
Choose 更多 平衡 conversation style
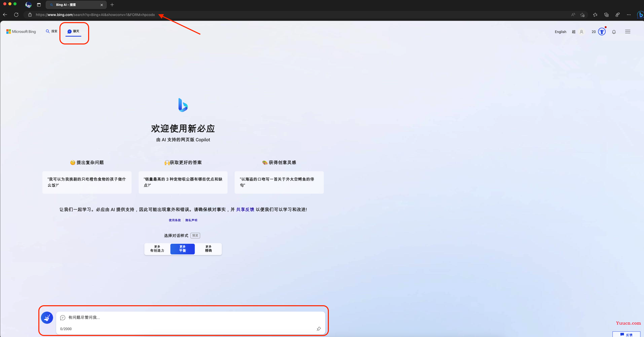183,249
